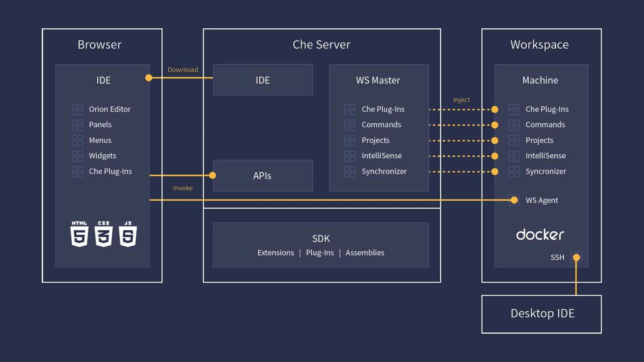Image resolution: width=644 pixels, height=362 pixels.
Task: Click yellow inject dot at Syncronizer
Action: pyautogui.click(x=495, y=172)
